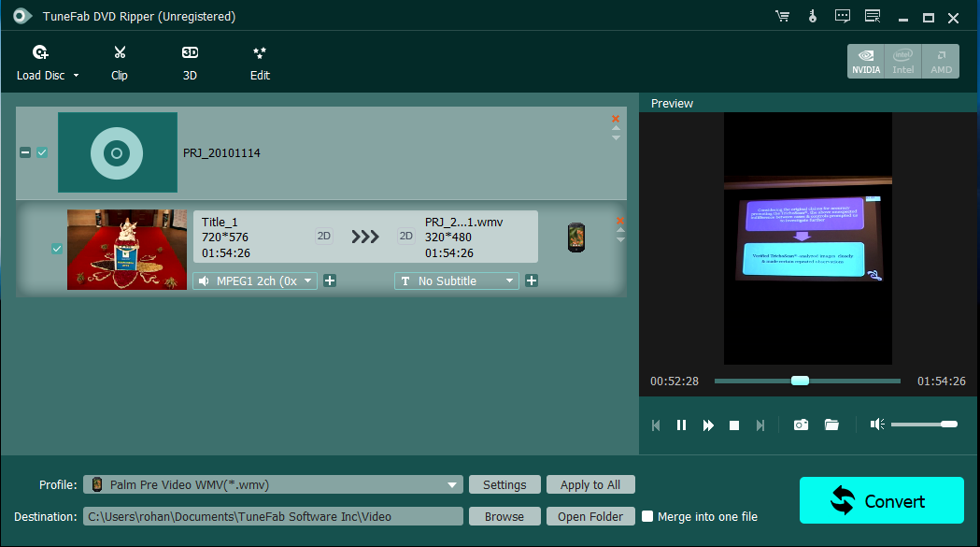
Task: Open the Clip scissors tool
Action: pyautogui.click(x=119, y=62)
